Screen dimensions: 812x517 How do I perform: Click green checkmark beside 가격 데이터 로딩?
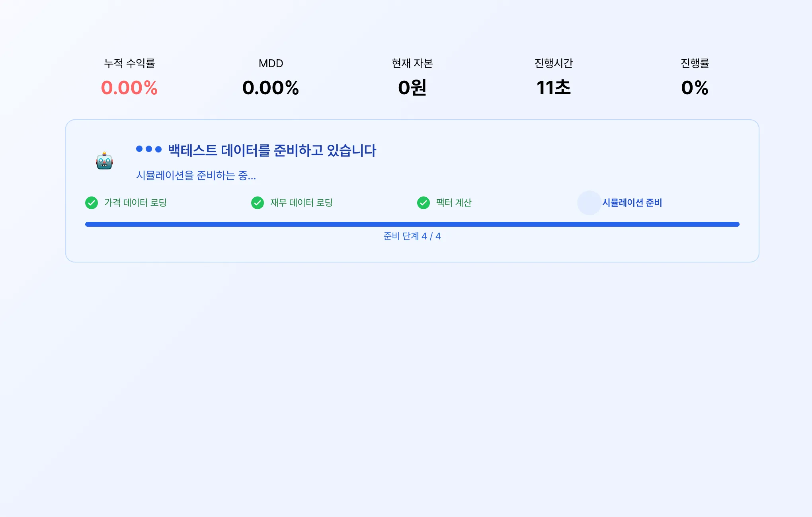[92, 203]
